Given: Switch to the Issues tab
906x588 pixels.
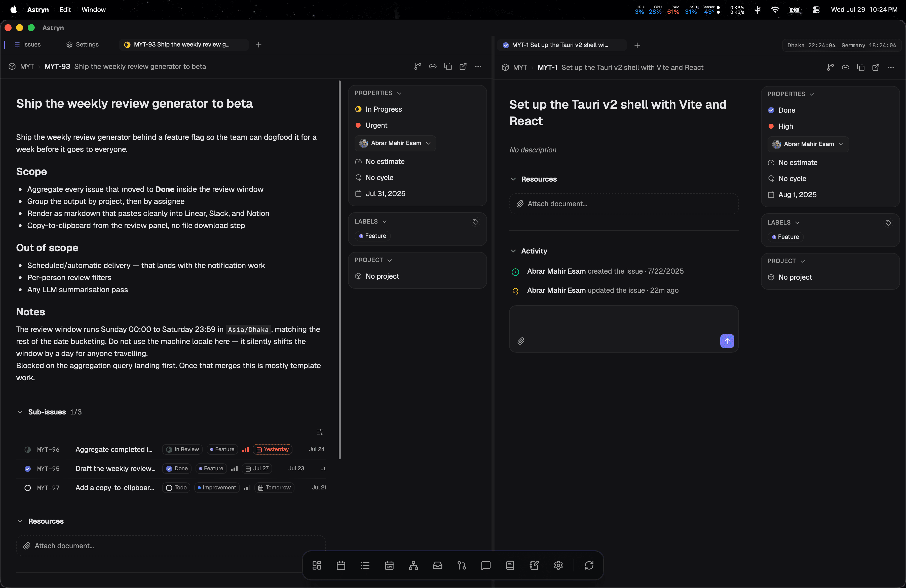Looking at the screenshot, I should (27, 45).
